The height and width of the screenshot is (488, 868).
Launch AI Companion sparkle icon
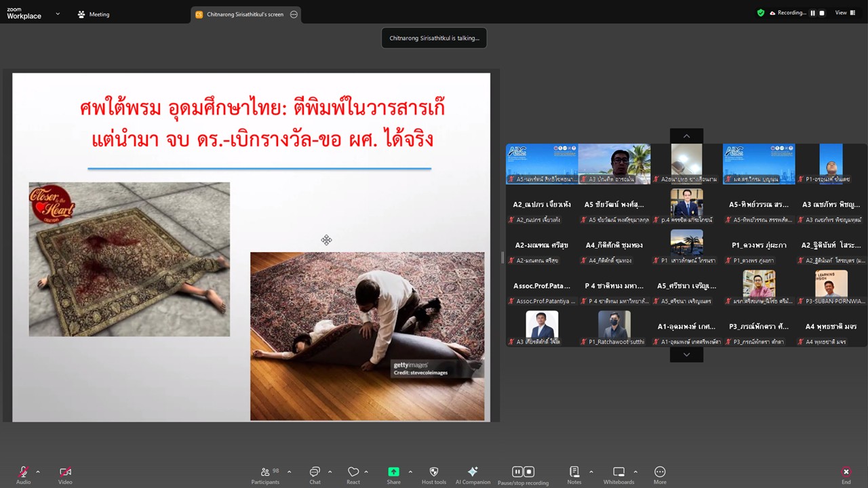coord(473,472)
